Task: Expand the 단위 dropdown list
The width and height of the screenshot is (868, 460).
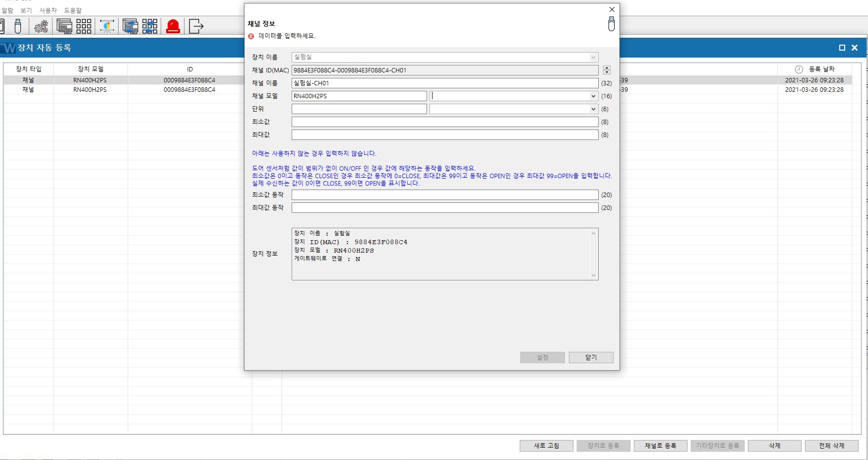Action: coord(593,109)
